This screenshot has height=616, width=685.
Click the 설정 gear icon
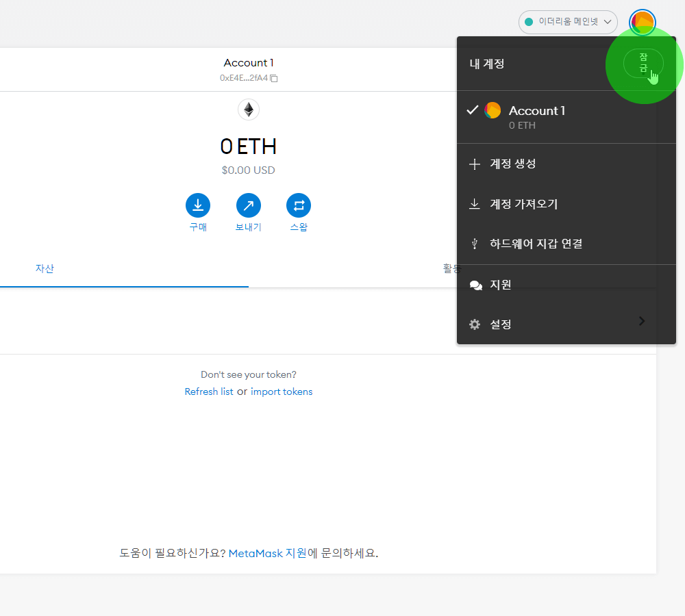[475, 324]
